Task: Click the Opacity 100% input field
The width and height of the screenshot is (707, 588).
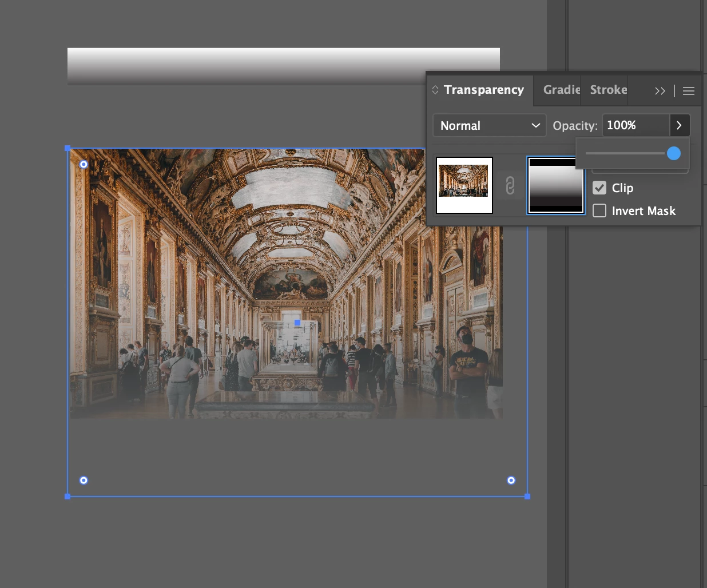Action: click(x=635, y=125)
